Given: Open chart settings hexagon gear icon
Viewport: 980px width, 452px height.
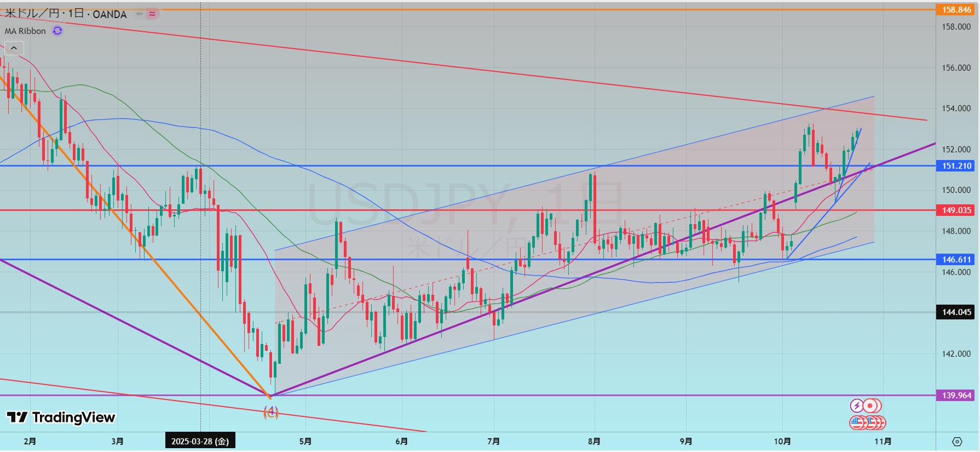Looking at the screenshot, I should click(x=957, y=442).
